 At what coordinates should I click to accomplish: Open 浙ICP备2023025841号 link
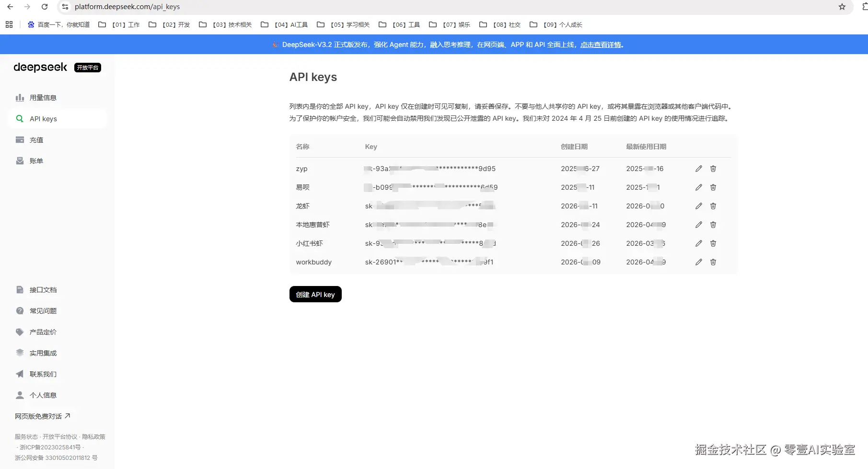pos(50,447)
